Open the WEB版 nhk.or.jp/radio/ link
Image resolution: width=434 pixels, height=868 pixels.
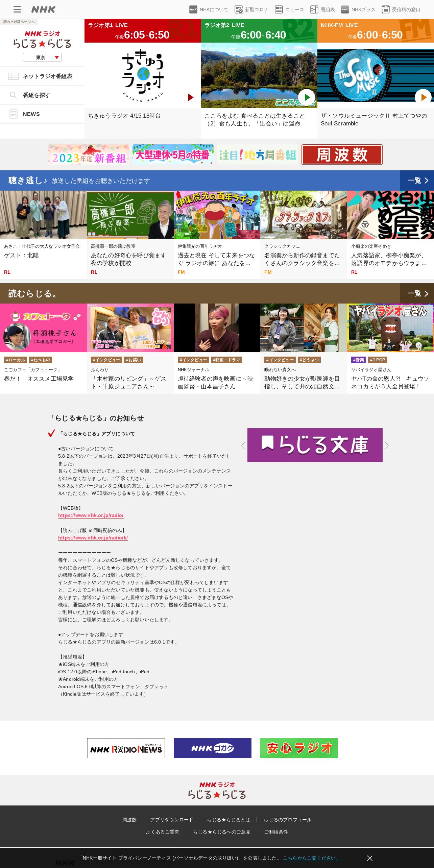[91, 515]
